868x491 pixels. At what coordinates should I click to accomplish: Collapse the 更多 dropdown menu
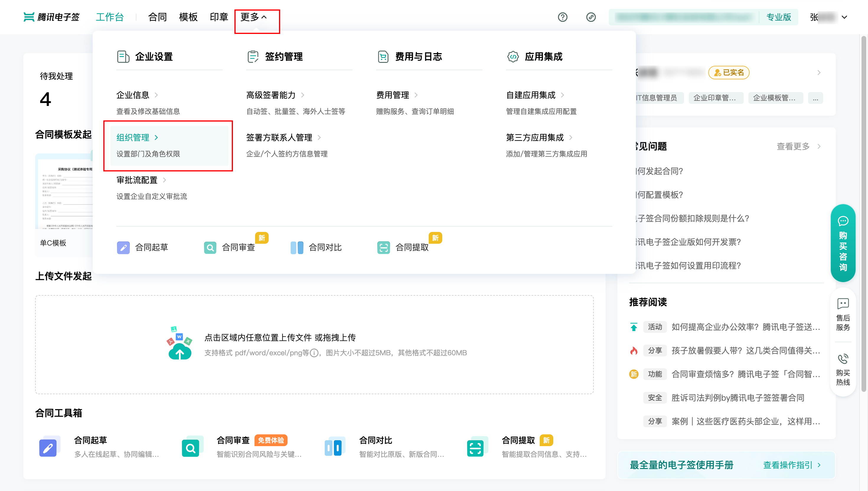[254, 17]
